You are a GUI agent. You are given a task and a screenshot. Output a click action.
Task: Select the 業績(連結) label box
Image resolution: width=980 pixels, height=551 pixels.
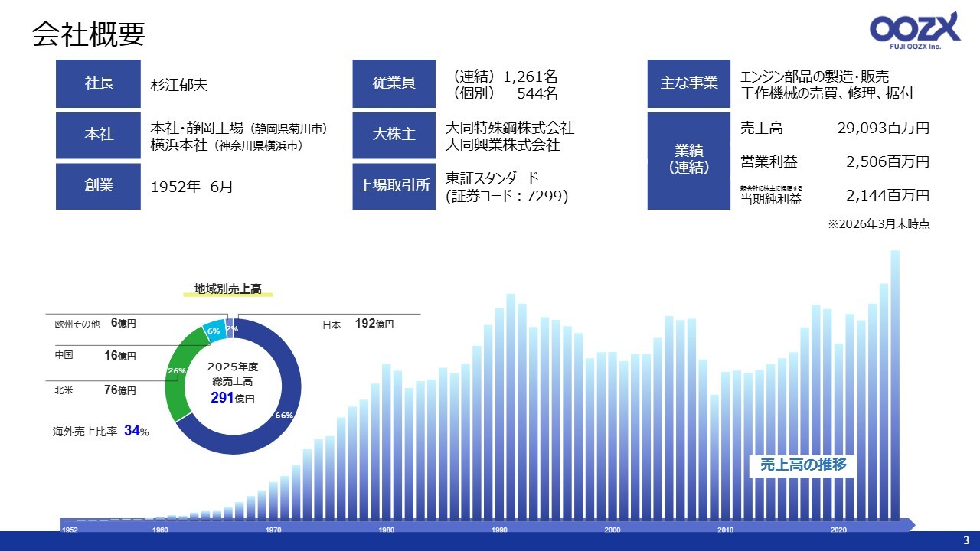tap(689, 161)
